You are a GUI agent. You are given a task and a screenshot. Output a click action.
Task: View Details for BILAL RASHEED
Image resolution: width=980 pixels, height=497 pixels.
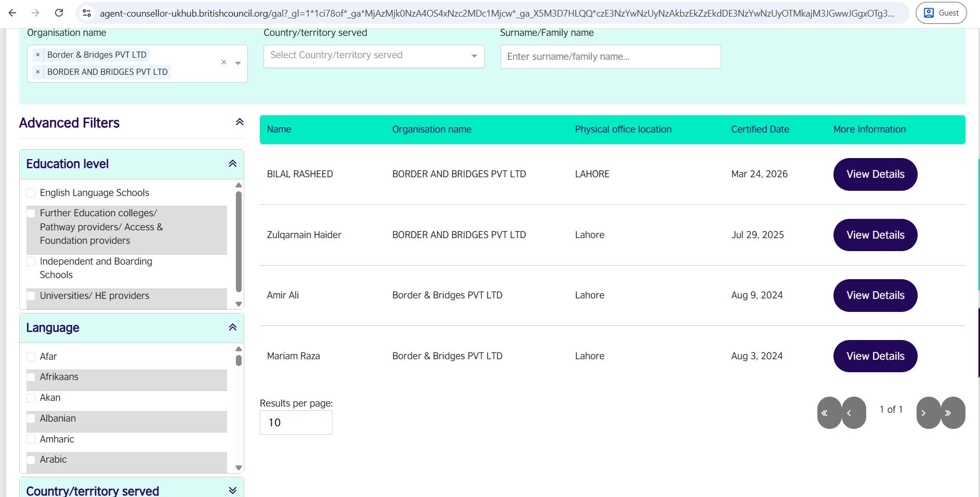point(875,174)
